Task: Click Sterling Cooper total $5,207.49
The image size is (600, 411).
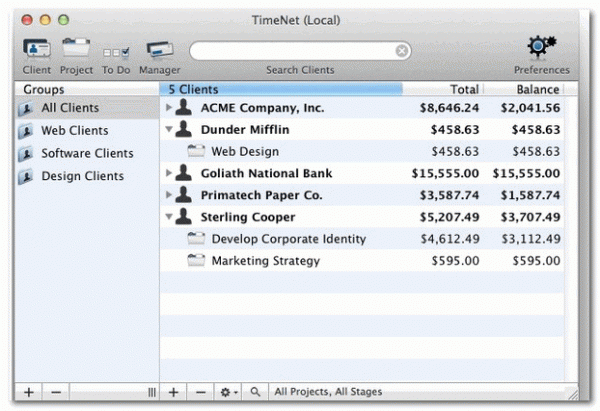Action: (449, 217)
